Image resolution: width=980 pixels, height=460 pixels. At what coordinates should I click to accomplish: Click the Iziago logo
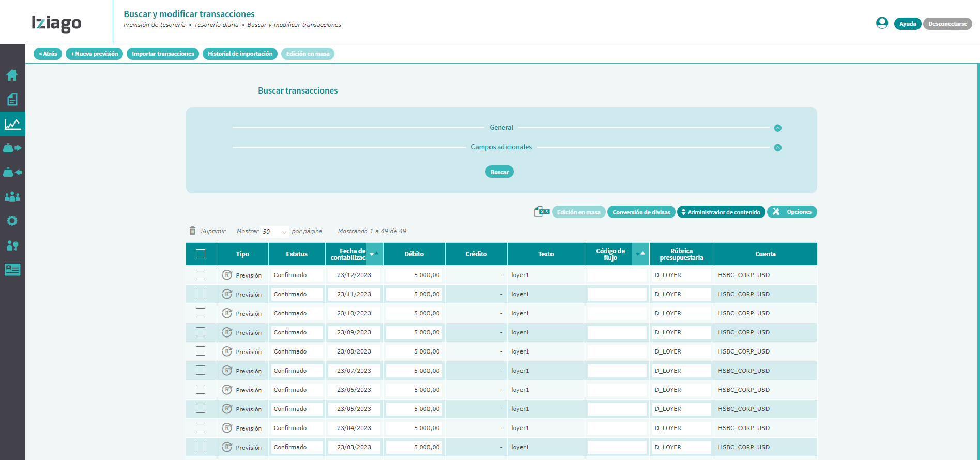pos(56,23)
